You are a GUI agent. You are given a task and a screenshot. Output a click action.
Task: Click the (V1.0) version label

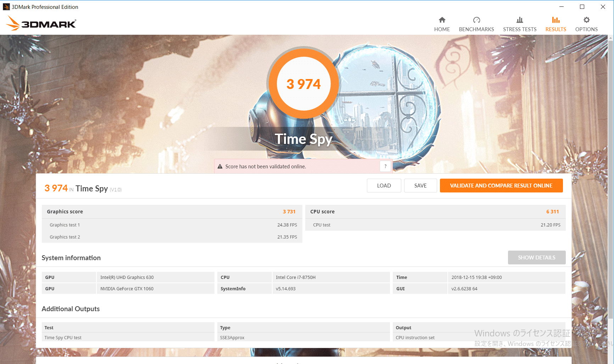point(116,190)
